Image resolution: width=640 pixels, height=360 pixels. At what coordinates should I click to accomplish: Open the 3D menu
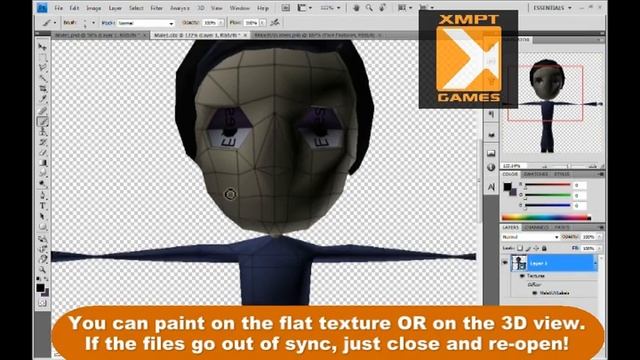tap(201, 8)
